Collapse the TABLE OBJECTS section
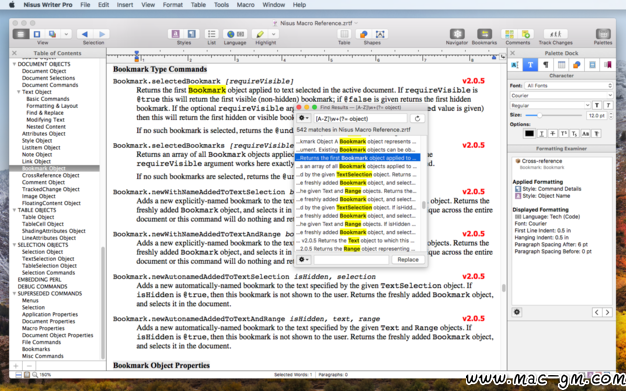This screenshot has height=391, width=626. (14, 210)
